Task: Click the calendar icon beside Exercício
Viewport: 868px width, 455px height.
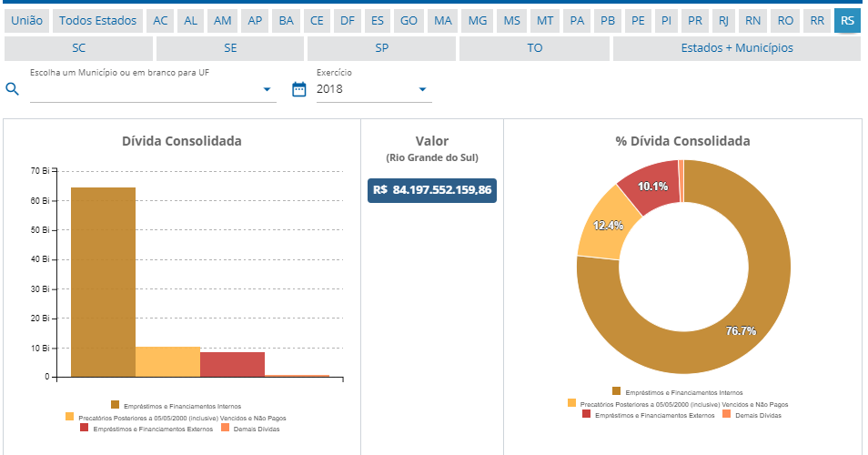Action: coord(298,89)
